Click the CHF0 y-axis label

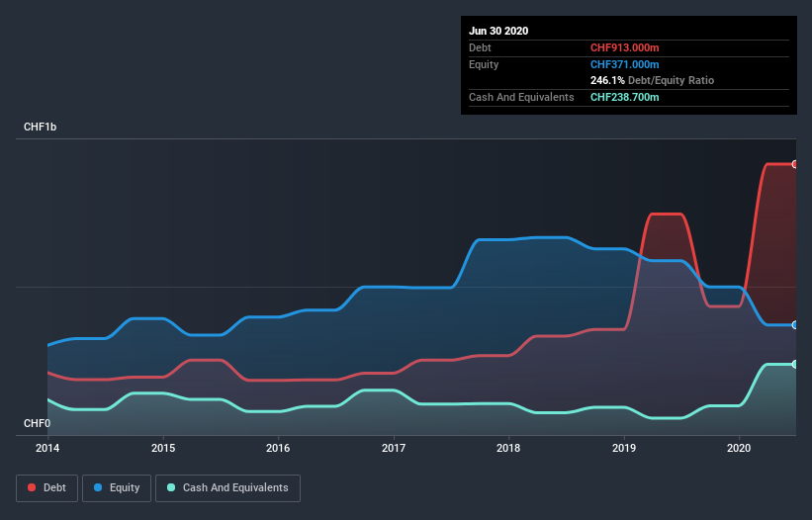tap(37, 423)
